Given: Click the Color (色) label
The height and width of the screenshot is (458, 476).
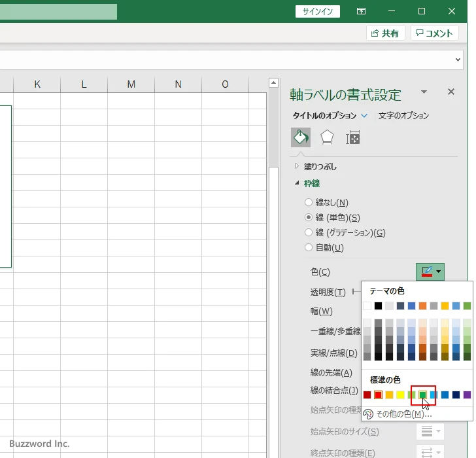Looking at the screenshot, I should tap(320, 272).
